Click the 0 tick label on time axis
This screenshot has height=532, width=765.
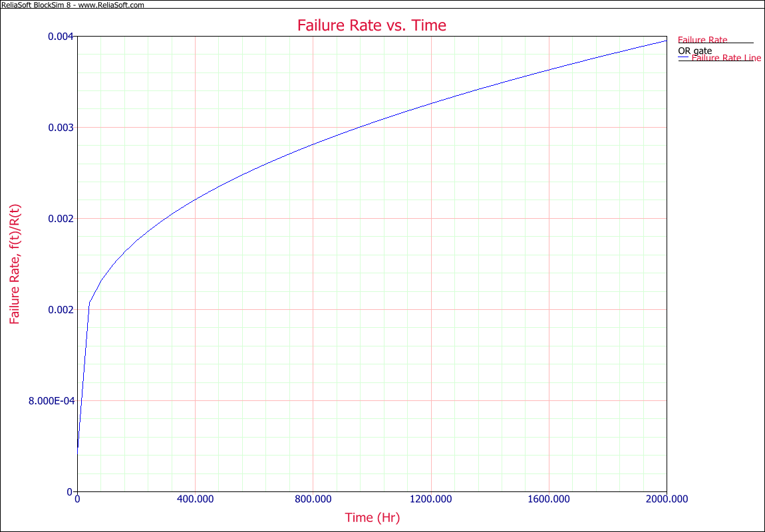click(78, 499)
